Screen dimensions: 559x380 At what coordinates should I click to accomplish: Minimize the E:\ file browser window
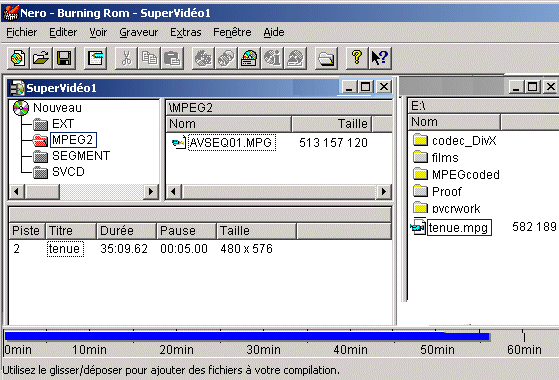[x=516, y=87]
